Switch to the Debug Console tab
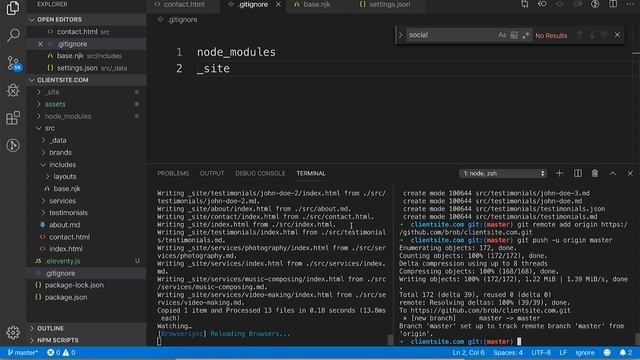 coord(260,173)
